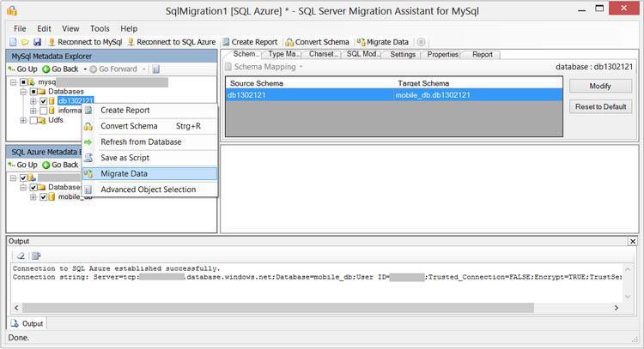644x349 pixels.
Task: Choose Save as Script in context menu
Action: [x=149, y=158]
